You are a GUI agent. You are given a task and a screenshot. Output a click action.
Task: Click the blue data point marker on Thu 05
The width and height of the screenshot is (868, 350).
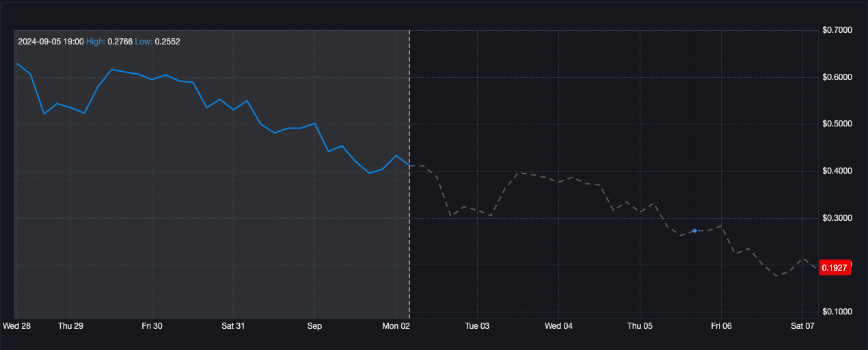(x=694, y=231)
